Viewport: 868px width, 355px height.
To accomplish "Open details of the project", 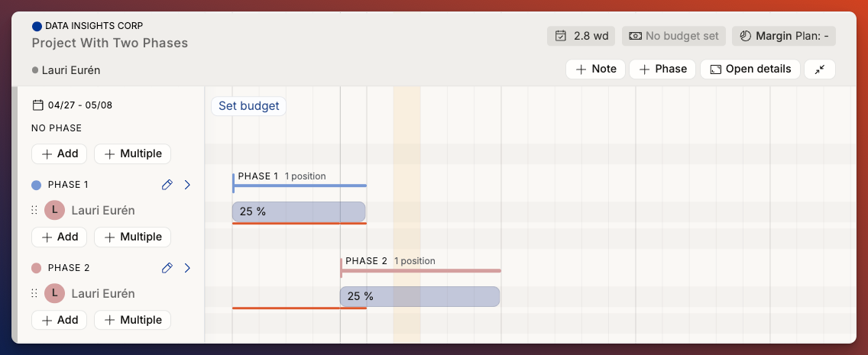I will tap(750, 69).
